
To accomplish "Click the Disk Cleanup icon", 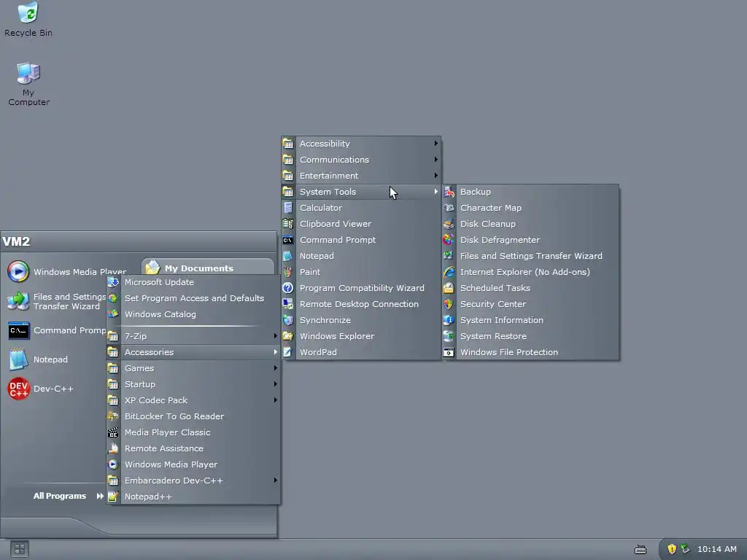I will click(449, 224).
